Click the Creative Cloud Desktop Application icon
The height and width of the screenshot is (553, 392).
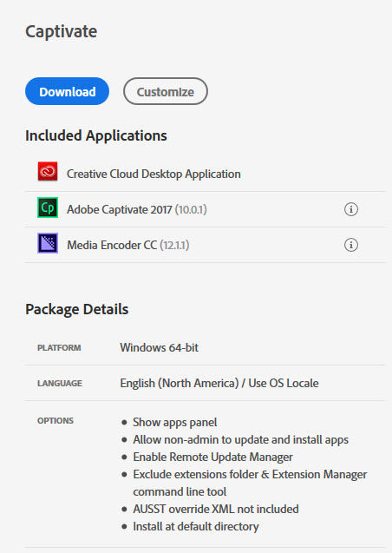48,172
